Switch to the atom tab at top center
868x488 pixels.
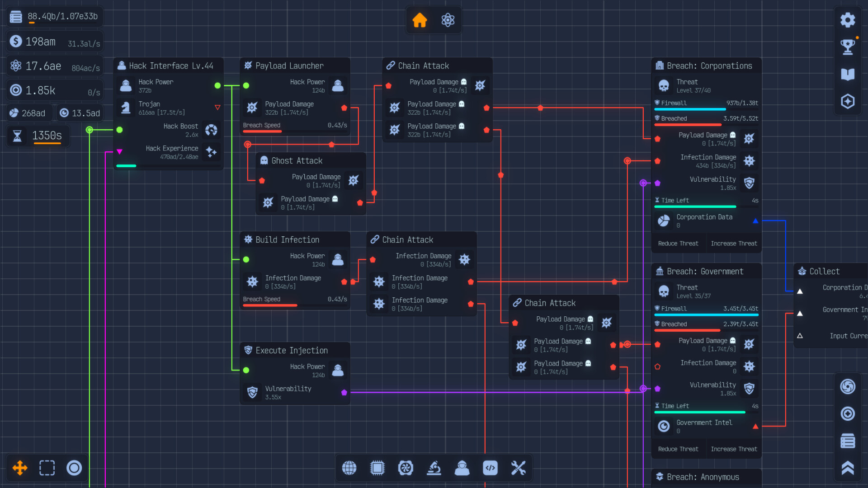click(448, 20)
